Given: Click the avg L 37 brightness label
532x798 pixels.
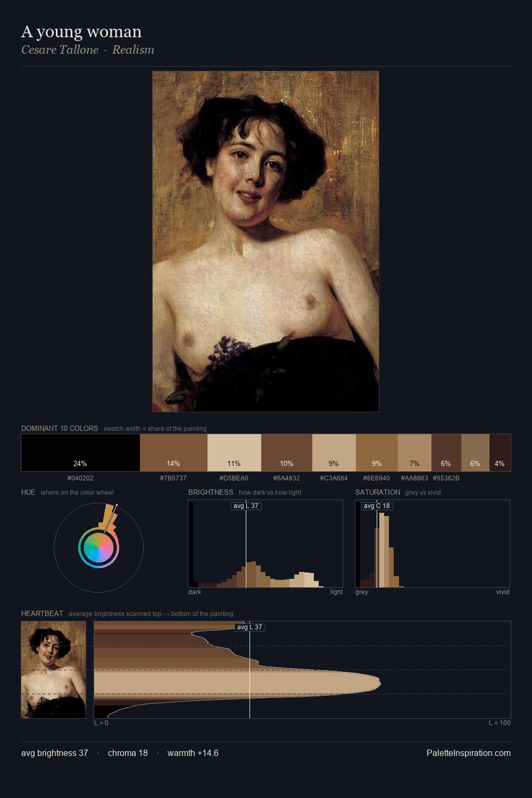Looking at the screenshot, I should pyautogui.click(x=246, y=506).
